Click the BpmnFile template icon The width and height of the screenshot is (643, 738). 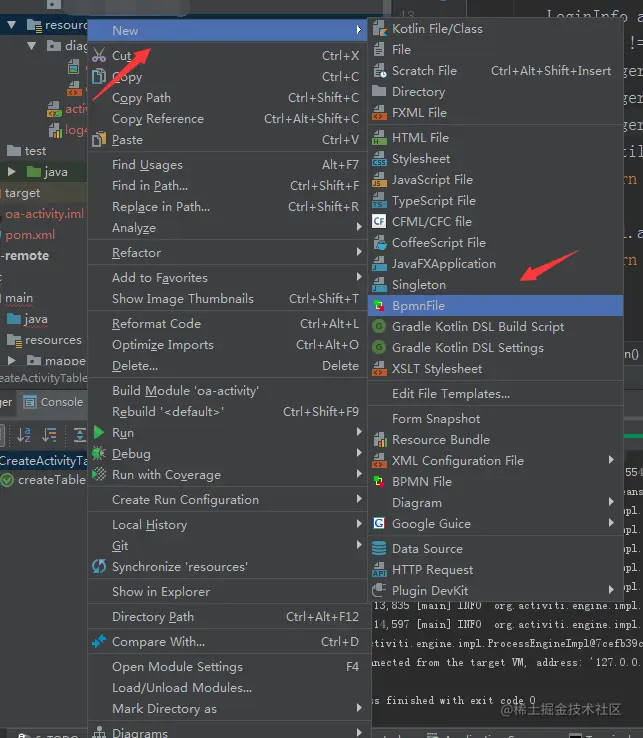[379, 305]
